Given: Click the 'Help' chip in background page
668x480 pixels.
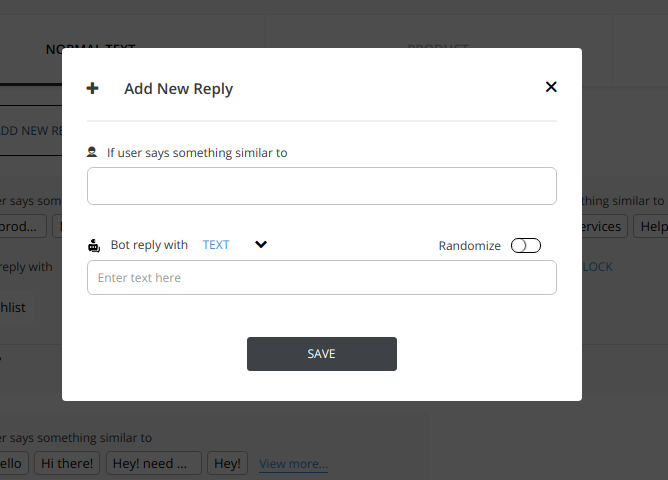Looking at the screenshot, I should [x=651, y=226].
